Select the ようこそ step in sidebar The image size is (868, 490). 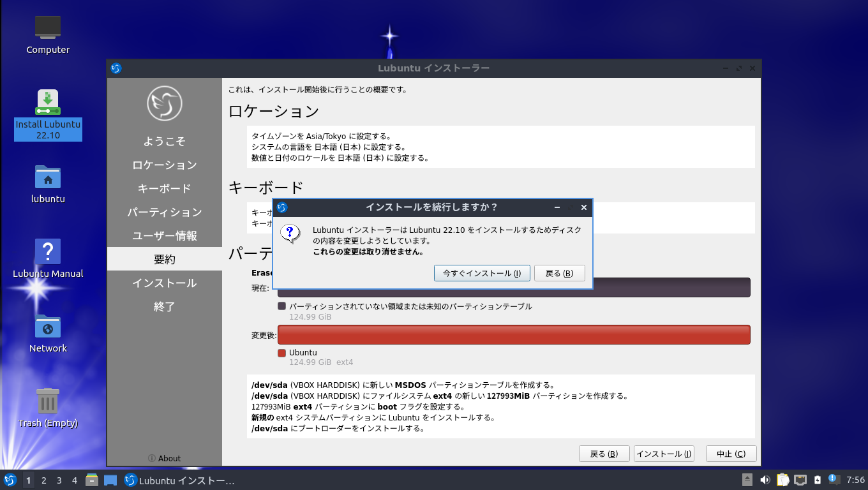165,142
